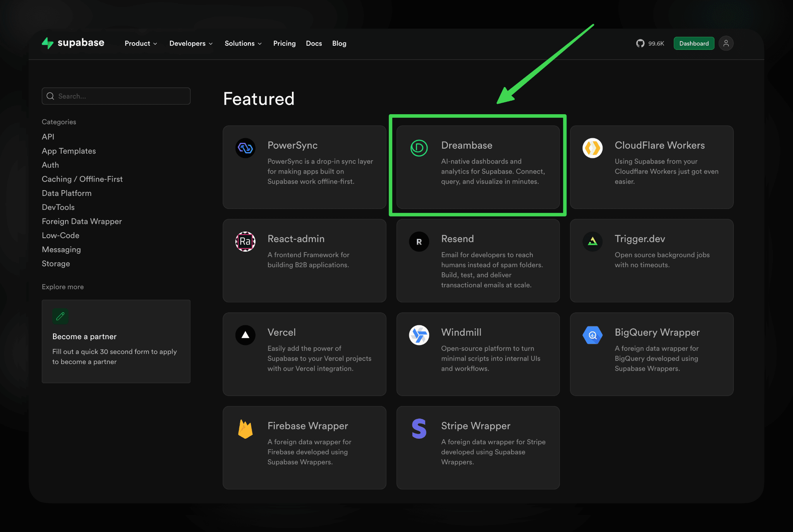This screenshot has width=793, height=532.
Task: Click the React-admin Ra icon
Action: pos(245,242)
